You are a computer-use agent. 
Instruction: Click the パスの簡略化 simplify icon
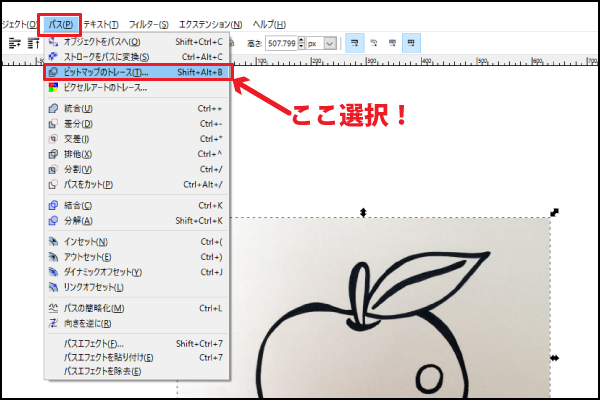[x=54, y=308]
